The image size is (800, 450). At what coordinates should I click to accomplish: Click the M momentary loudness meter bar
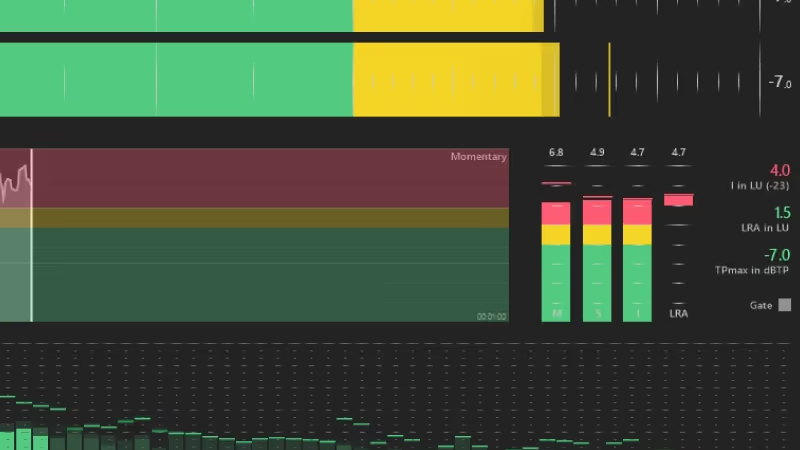[556, 262]
